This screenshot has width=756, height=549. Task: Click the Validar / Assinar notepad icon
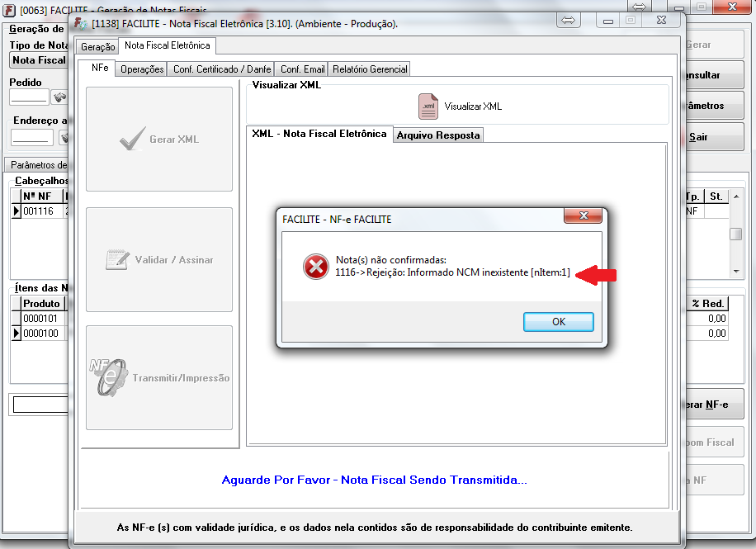pos(117,259)
